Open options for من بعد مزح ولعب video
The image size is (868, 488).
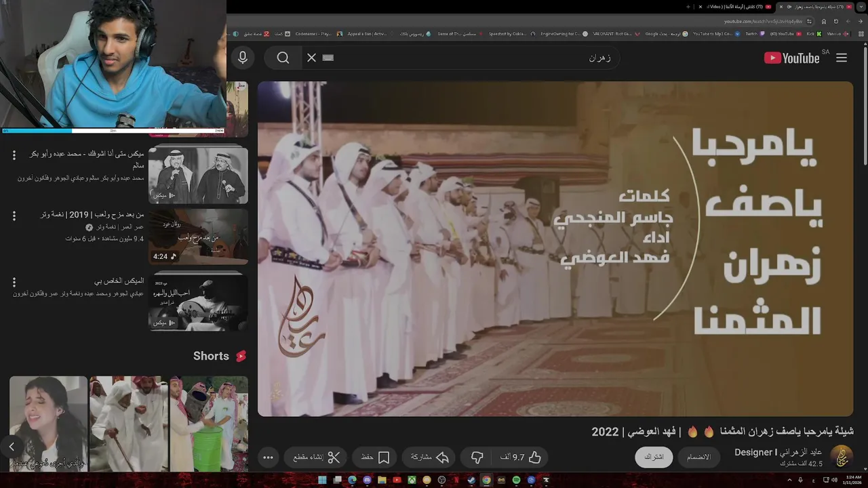coord(14,216)
